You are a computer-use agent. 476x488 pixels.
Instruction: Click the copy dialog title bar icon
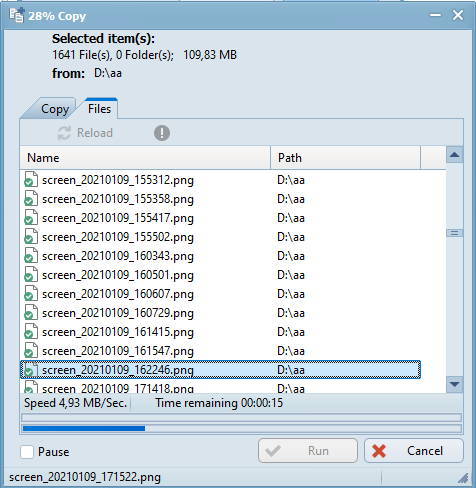click(x=17, y=15)
